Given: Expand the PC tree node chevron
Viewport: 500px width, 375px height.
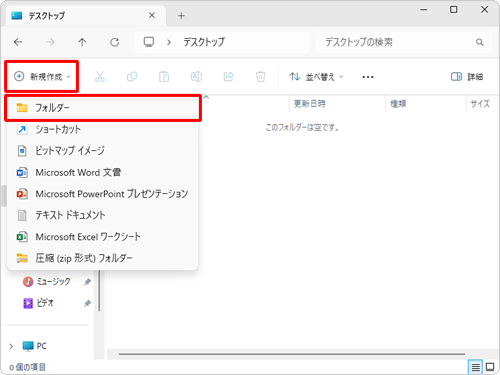Looking at the screenshot, I should pos(11,346).
